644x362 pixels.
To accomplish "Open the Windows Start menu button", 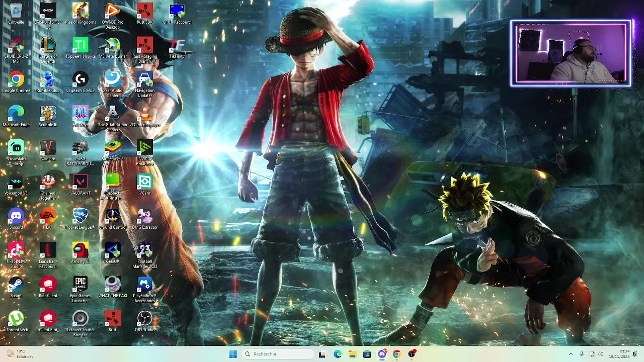I will [x=233, y=354].
